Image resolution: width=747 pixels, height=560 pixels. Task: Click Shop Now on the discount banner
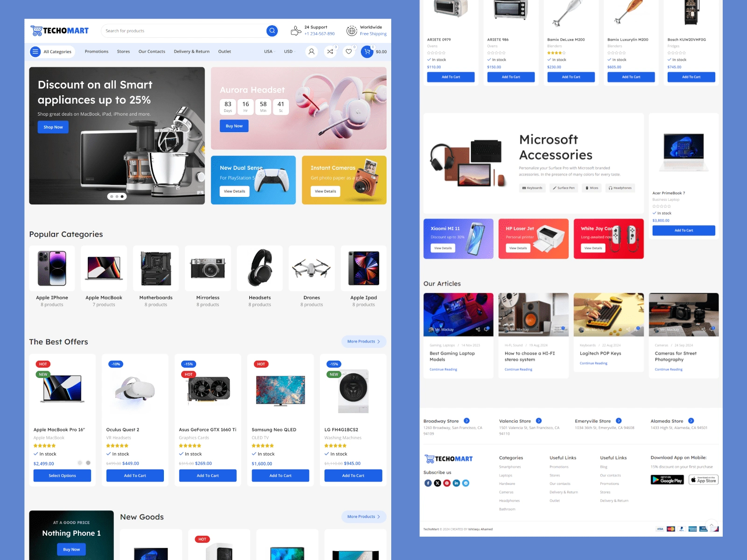pos(53,127)
